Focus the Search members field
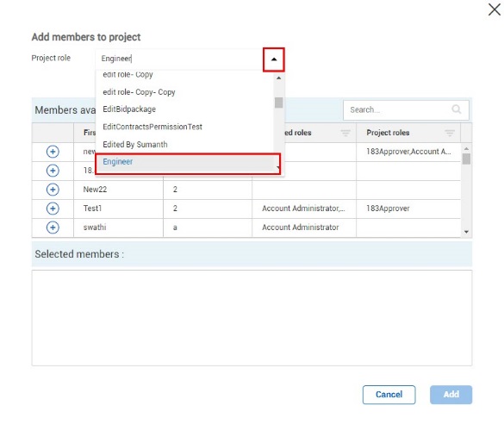This screenshot has height=424, width=504. [406, 110]
